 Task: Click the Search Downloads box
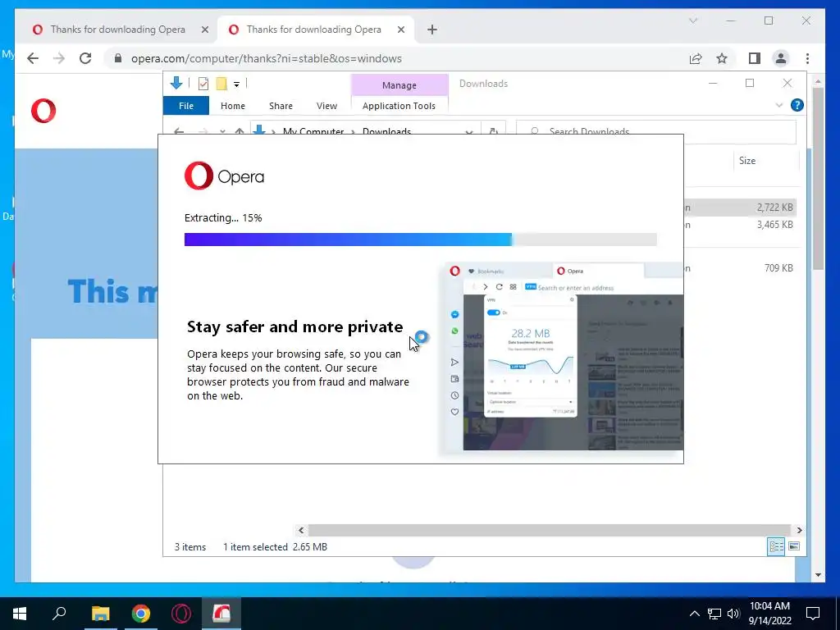(655, 131)
